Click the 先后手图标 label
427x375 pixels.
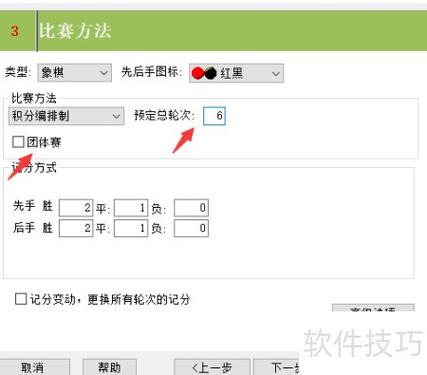pyautogui.click(x=152, y=72)
